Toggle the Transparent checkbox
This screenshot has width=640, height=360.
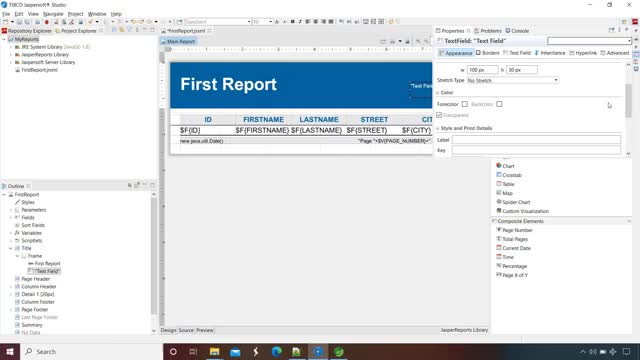439,115
